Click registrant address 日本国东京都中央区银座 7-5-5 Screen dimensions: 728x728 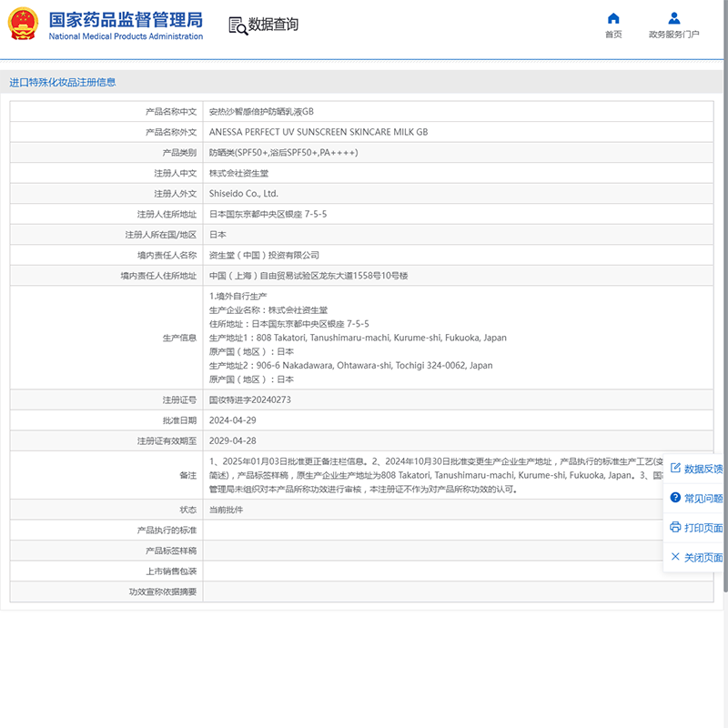coord(268,214)
